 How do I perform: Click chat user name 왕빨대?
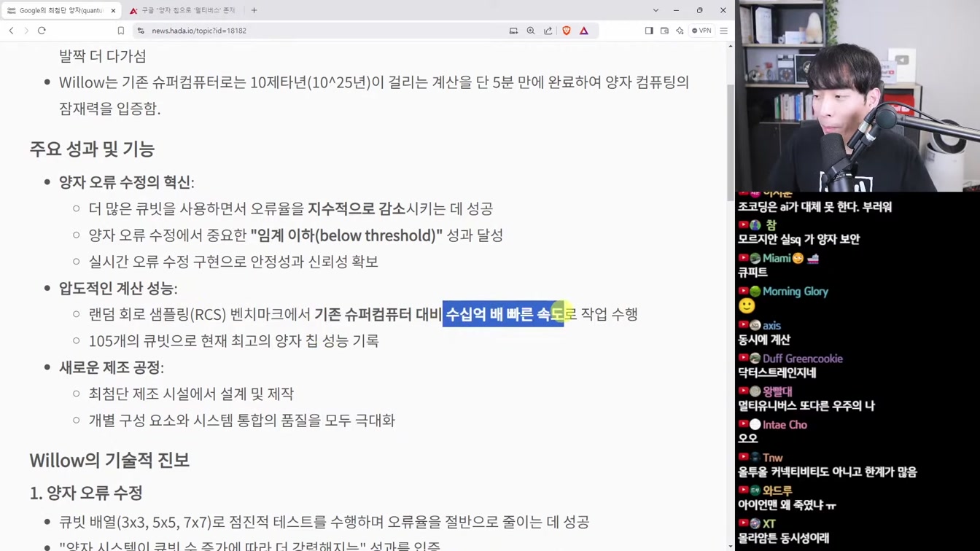tap(777, 391)
